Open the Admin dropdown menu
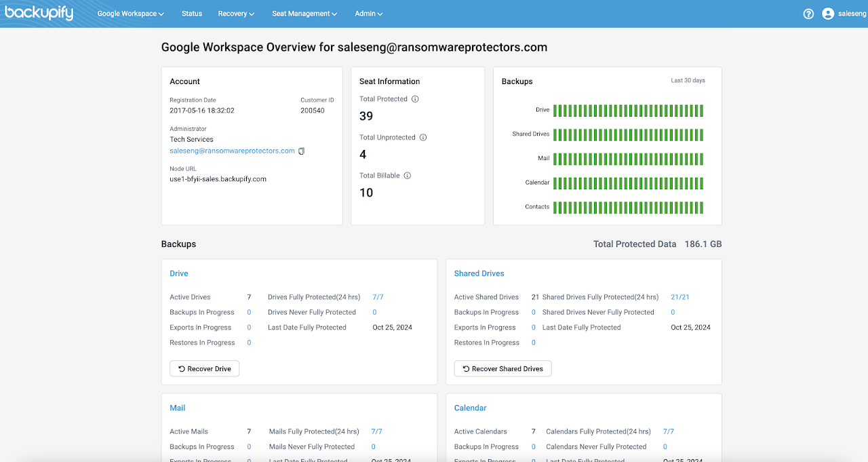The image size is (868, 462). 369,14
